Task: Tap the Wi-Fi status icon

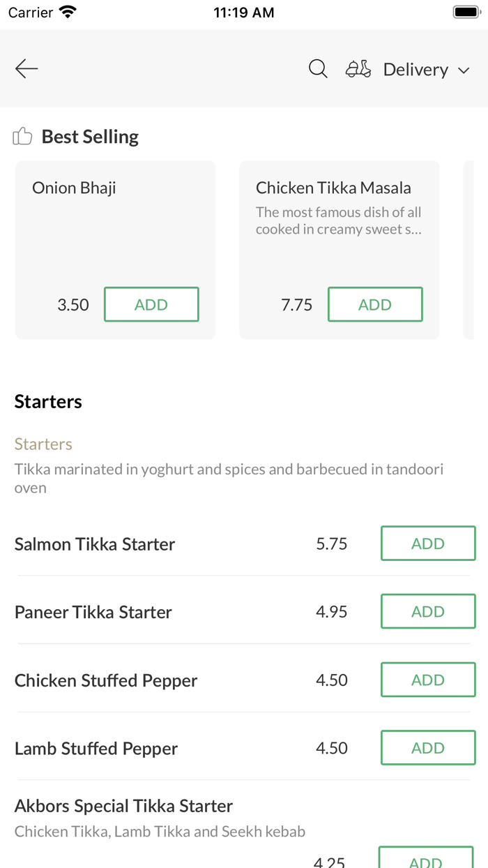Action: click(68, 12)
